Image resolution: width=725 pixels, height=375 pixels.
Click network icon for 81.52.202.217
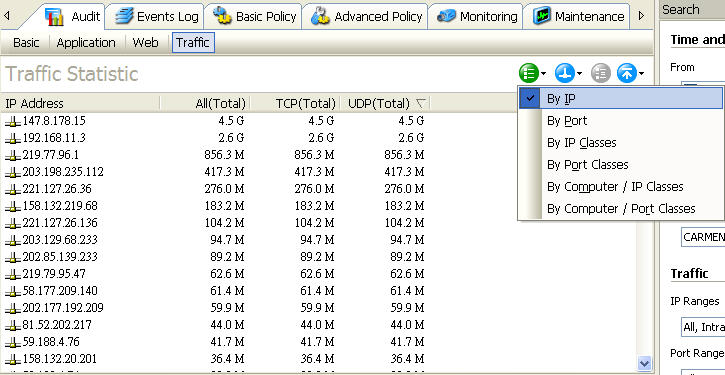(x=13, y=326)
